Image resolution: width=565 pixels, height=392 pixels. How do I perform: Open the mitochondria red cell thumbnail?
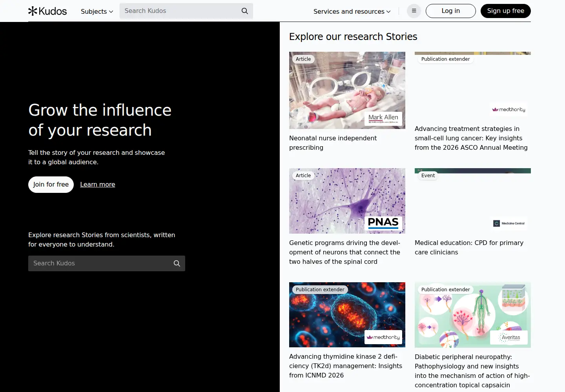pos(347,315)
